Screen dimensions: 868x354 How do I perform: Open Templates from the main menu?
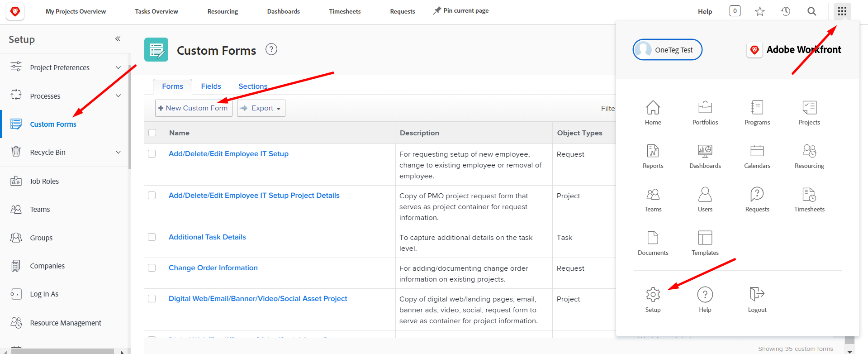tap(705, 238)
